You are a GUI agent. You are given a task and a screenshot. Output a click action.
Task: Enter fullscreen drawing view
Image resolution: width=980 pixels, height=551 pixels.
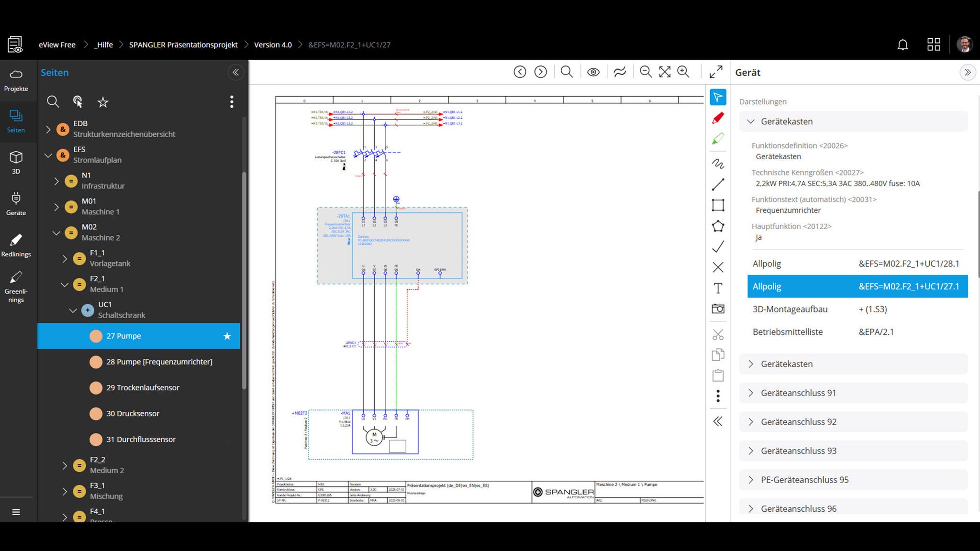coord(716,72)
